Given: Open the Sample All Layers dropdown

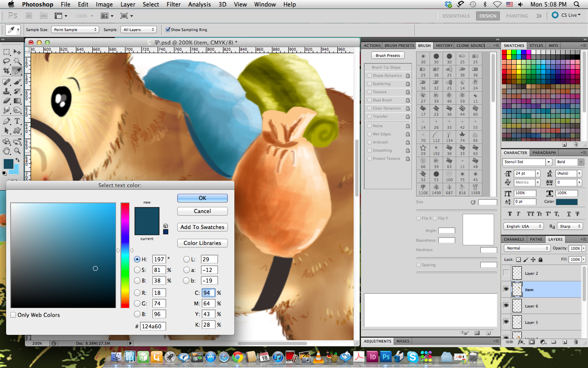Looking at the screenshot, I should point(139,29).
